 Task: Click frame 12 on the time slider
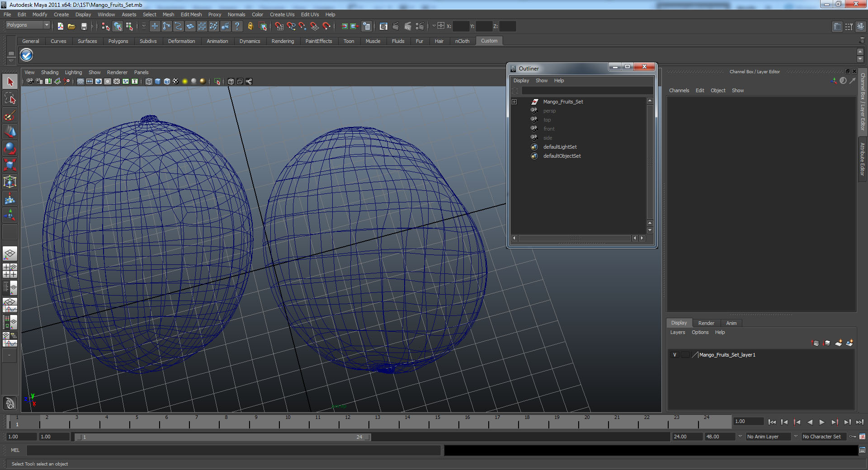[x=348, y=422]
